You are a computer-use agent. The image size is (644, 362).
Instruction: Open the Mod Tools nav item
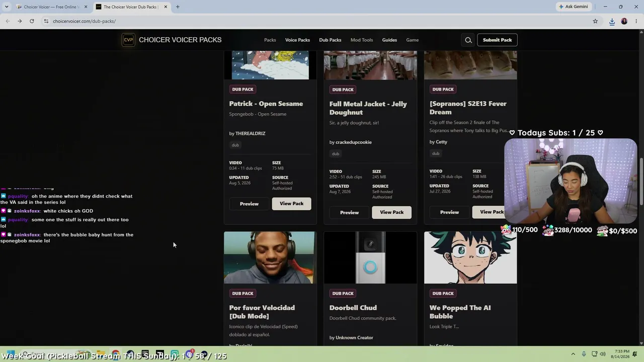[362, 40]
